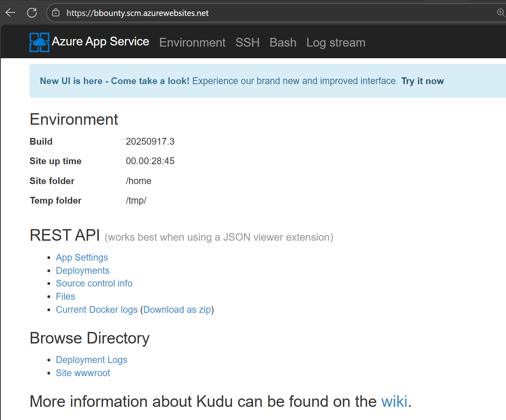Open the Files REST API link
506x420 pixels.
(x=65, y=296)
